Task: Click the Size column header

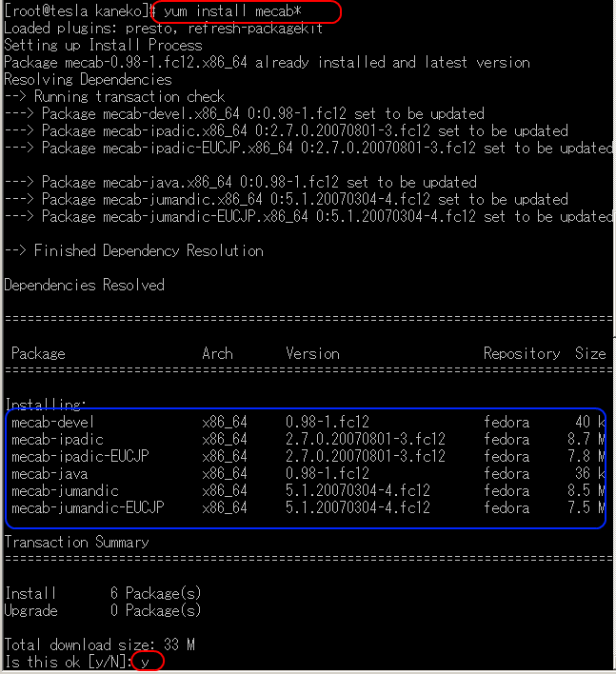Action: pyautogui.click(x=590, y=354)
